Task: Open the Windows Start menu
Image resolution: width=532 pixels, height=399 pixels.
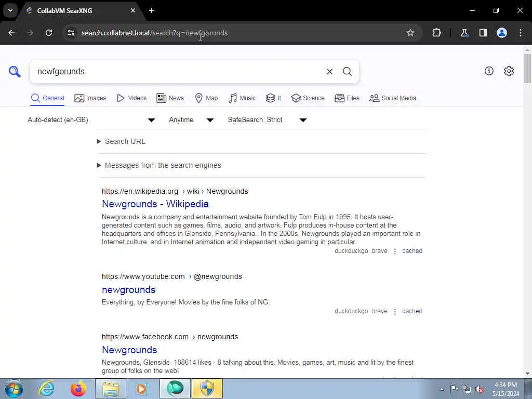Action: [14, 389]
